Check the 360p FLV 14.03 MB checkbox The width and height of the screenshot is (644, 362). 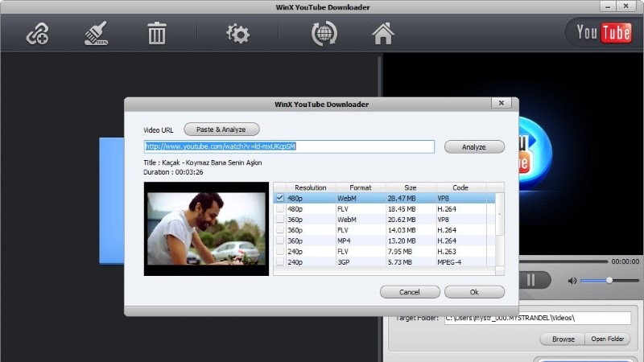point(279,230)
